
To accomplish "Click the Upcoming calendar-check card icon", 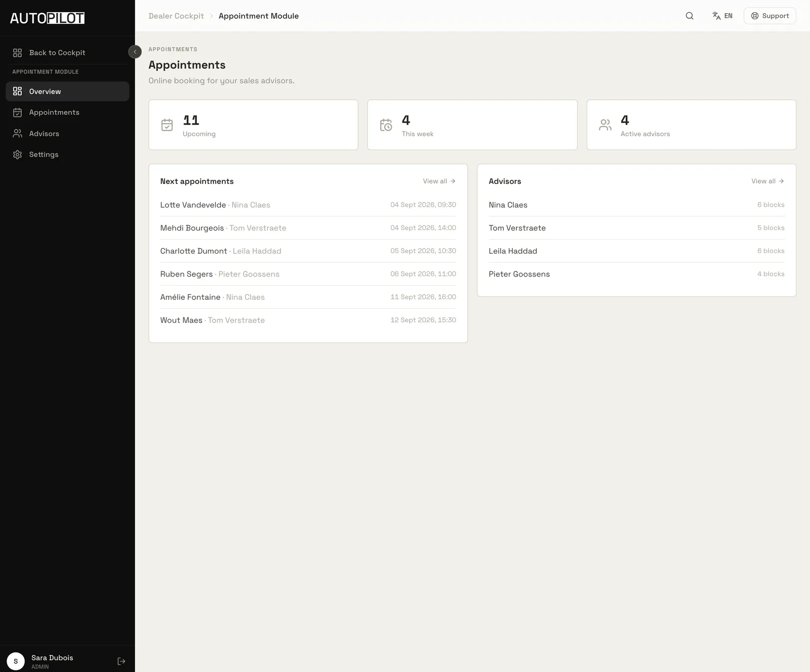I will point(167,125).
